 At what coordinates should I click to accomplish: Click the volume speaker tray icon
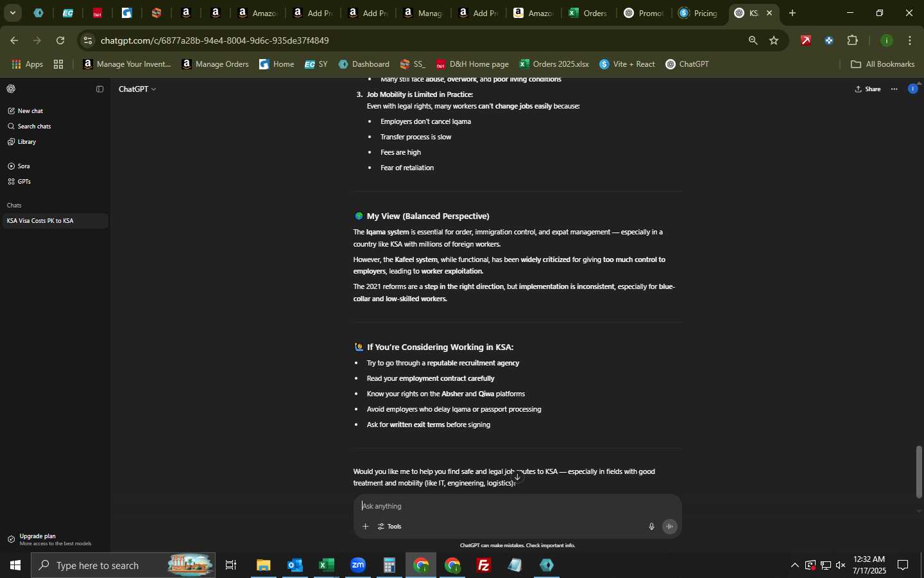click(841, 566)
